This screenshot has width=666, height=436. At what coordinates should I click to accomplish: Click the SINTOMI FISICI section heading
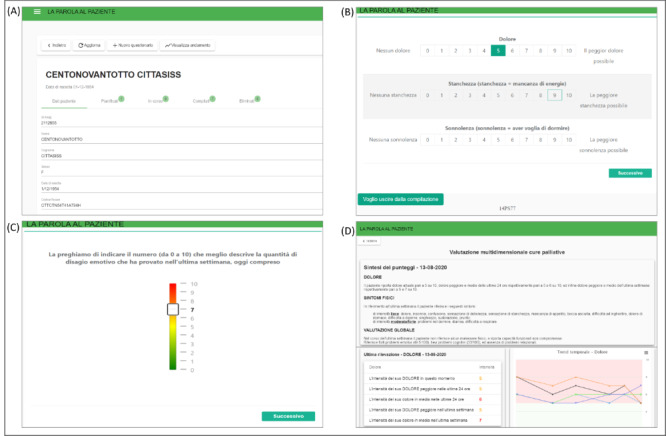379,298
